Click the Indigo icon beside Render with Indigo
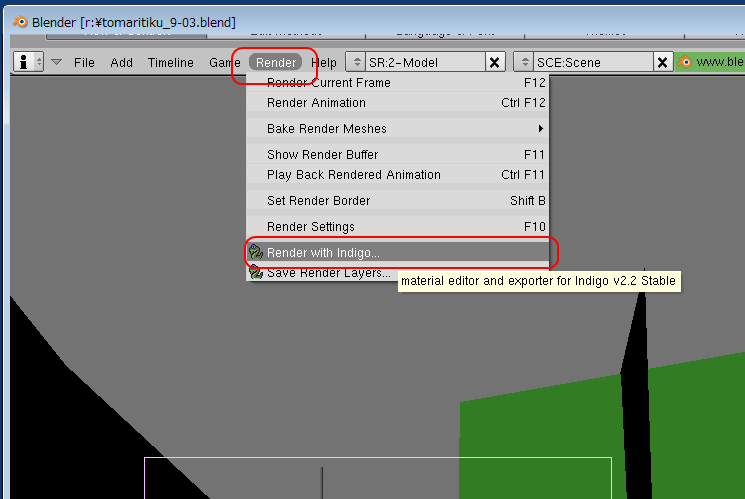Screen dimensions: 745x499 click(256, 252)
